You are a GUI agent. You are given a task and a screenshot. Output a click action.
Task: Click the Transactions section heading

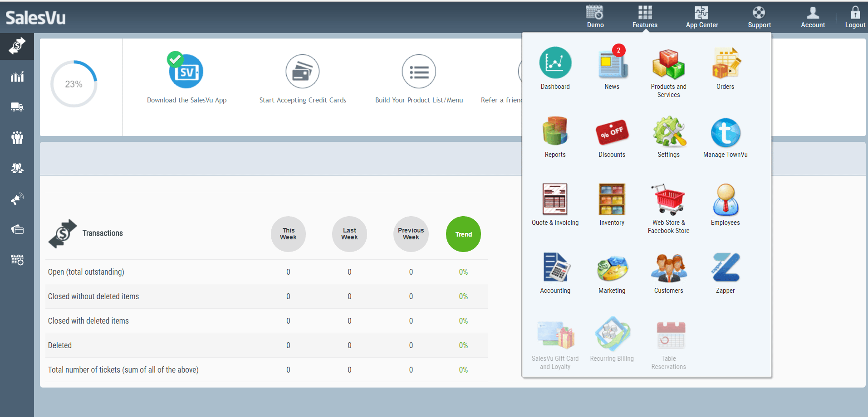tap(103, 233)
